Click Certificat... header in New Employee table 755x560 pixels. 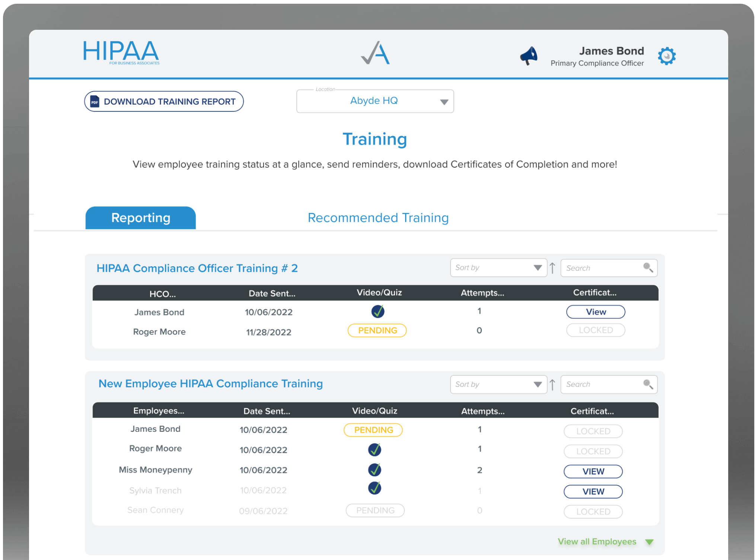coord(592,411)
